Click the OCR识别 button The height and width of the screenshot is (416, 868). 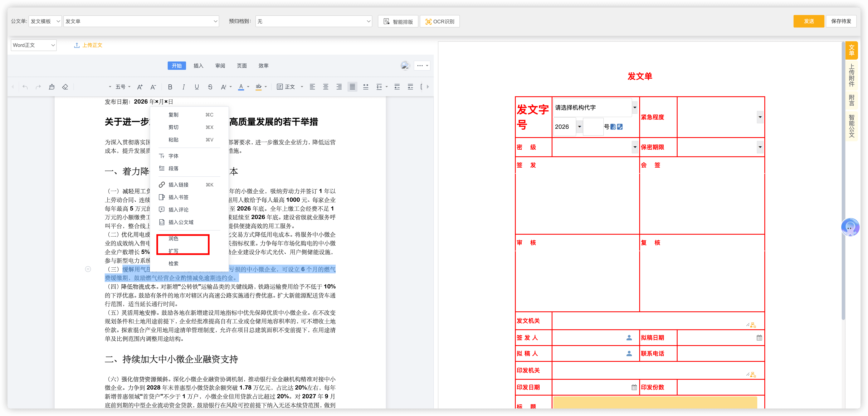point(440,21)
